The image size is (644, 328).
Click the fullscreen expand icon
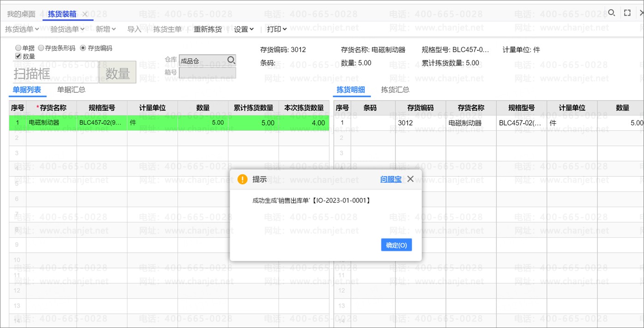pyautogui.click(x=627, y=13)
